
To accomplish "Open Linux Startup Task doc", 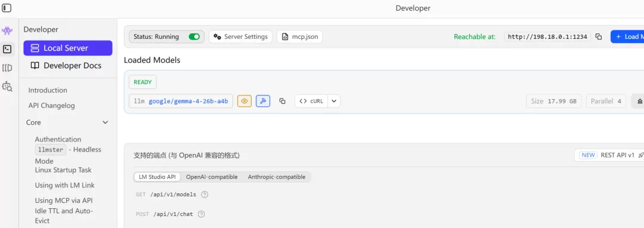I will click(63, 170).
